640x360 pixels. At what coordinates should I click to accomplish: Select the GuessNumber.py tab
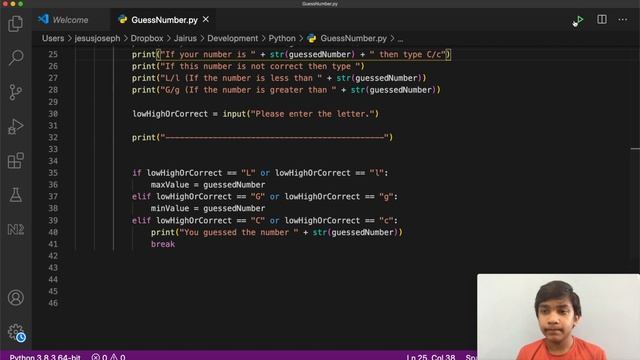point(164,20)
